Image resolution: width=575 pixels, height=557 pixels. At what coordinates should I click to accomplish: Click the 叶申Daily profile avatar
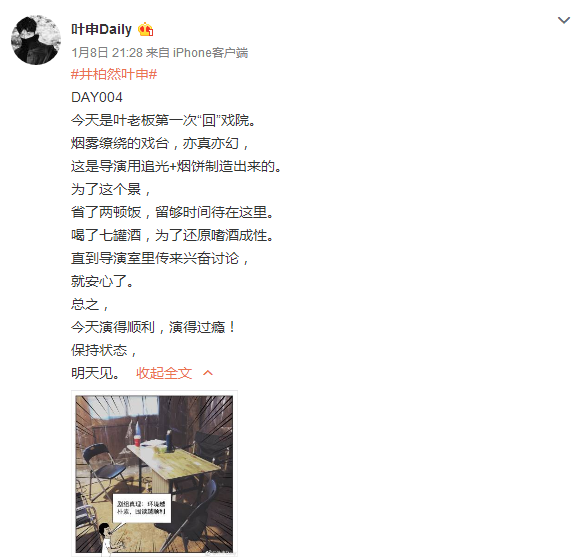click(36, 40)
